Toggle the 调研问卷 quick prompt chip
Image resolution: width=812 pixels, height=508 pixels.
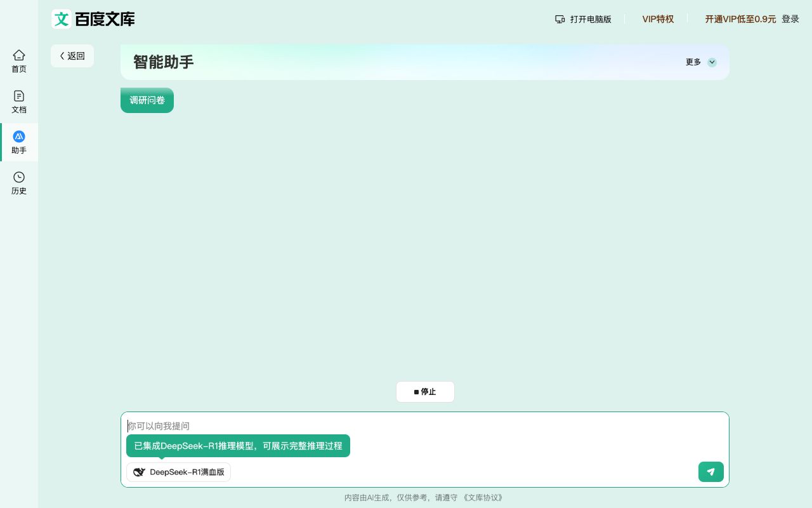pos(147,100)
